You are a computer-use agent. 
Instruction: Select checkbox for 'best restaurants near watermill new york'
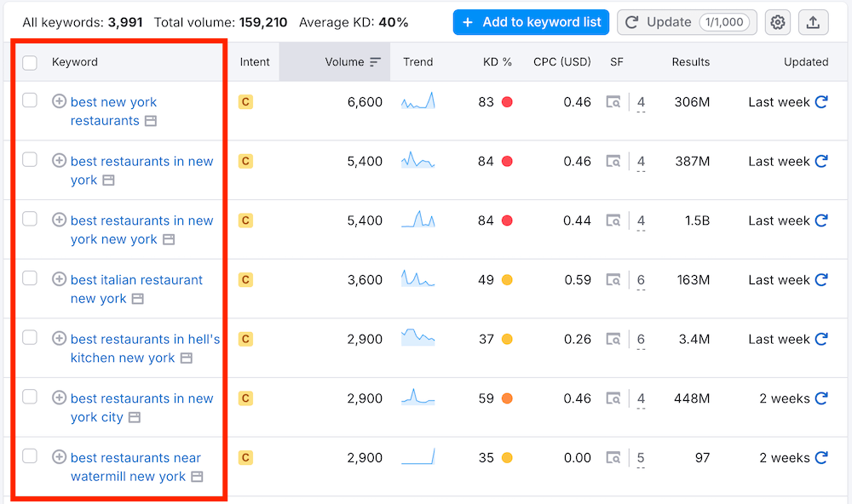(30, 457)
